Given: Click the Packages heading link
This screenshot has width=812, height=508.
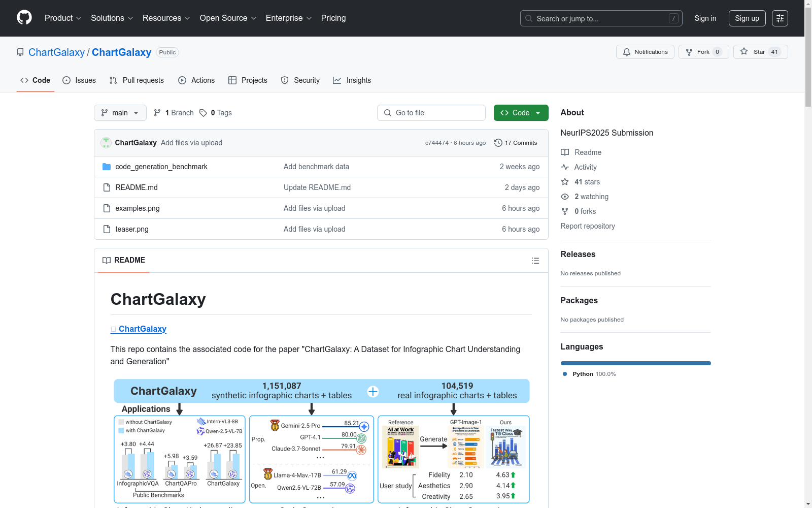Looking at the screenshot, I should pyautogui.click(x=579, y=300).
